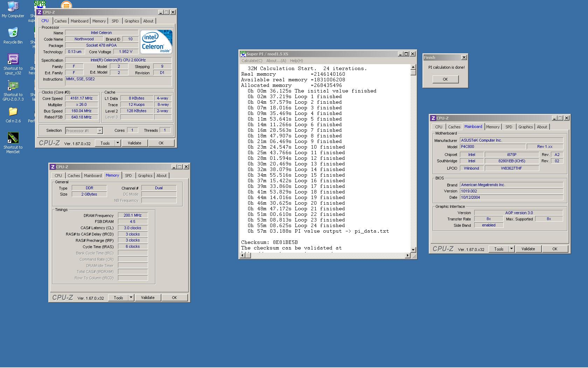Image resolution: width=588 pixels, height=368 pixels.
Task: Switch to the Caches tab in the CPU tab window
Action: tap(60, 21)
